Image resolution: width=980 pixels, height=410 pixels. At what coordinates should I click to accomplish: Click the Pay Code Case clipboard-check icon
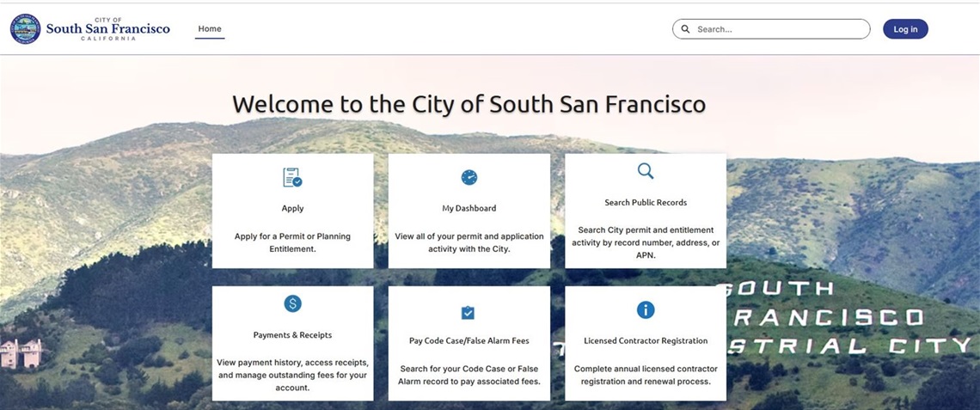click(469, 313)
